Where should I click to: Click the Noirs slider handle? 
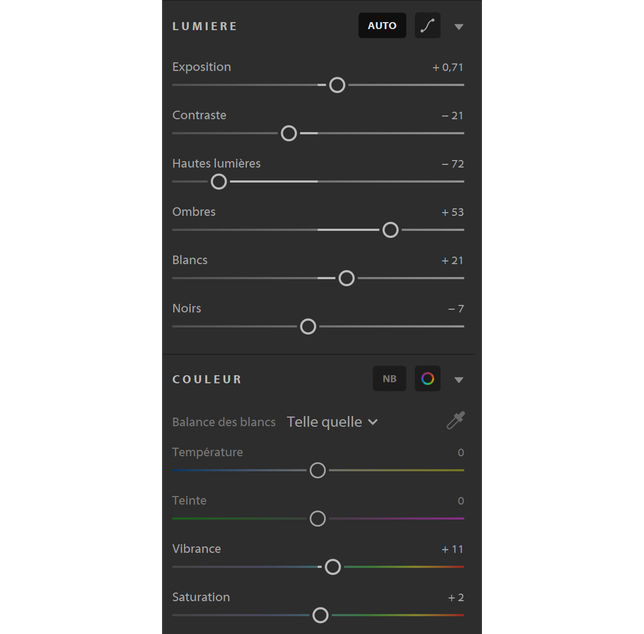coord(308,327)
